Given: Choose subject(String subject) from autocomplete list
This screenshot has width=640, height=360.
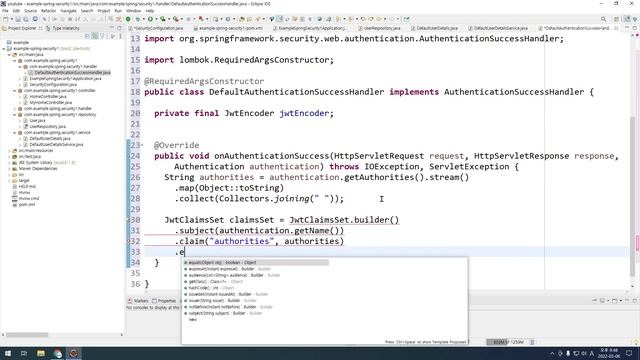Looking at the screenshot, I should [x=223, y=313].
